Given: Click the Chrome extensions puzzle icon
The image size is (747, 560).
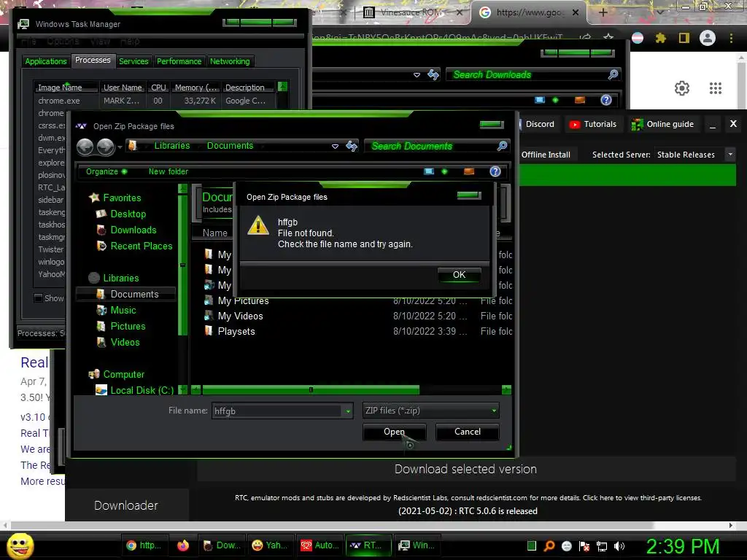Looking at the screenshot, I should click(x=660, y=38).
